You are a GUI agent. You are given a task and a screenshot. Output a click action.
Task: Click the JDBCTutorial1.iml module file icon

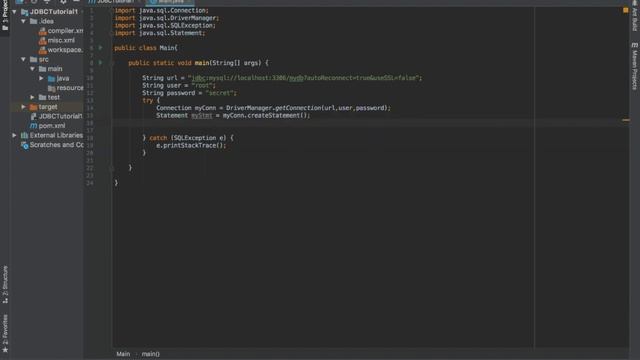click(33, 116)
